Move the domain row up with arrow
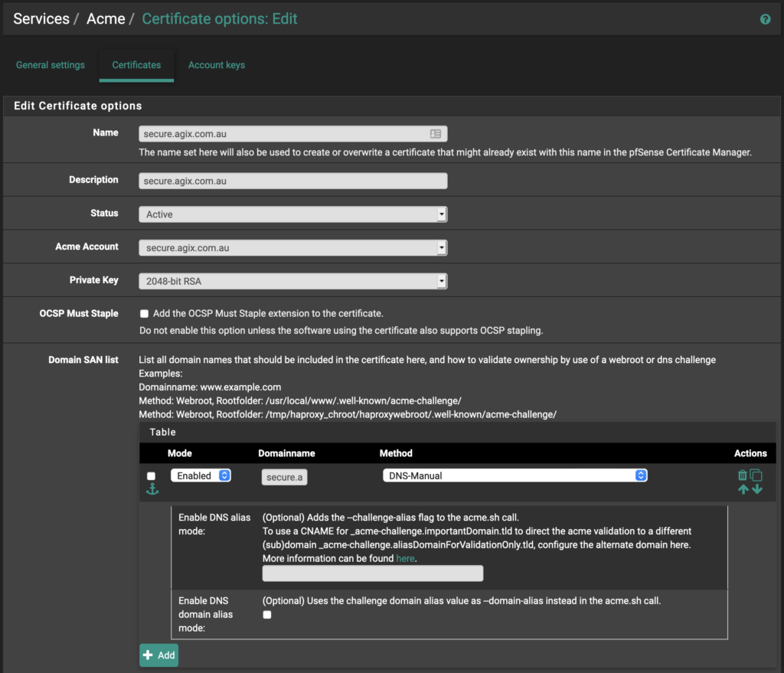Image resolution: width=784 pixels, height=673 pixels. 743,489
